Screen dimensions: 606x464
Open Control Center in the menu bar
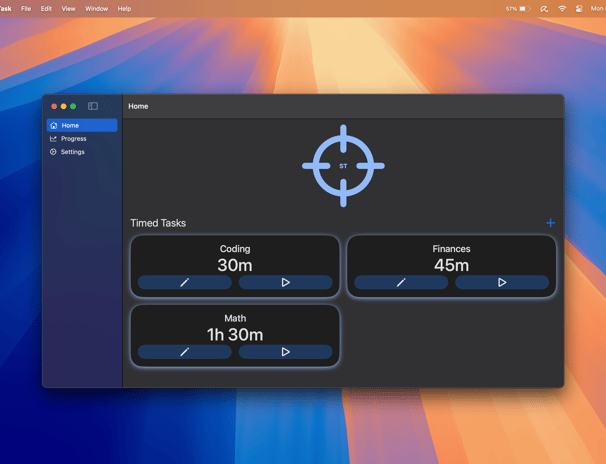[579, 8]
